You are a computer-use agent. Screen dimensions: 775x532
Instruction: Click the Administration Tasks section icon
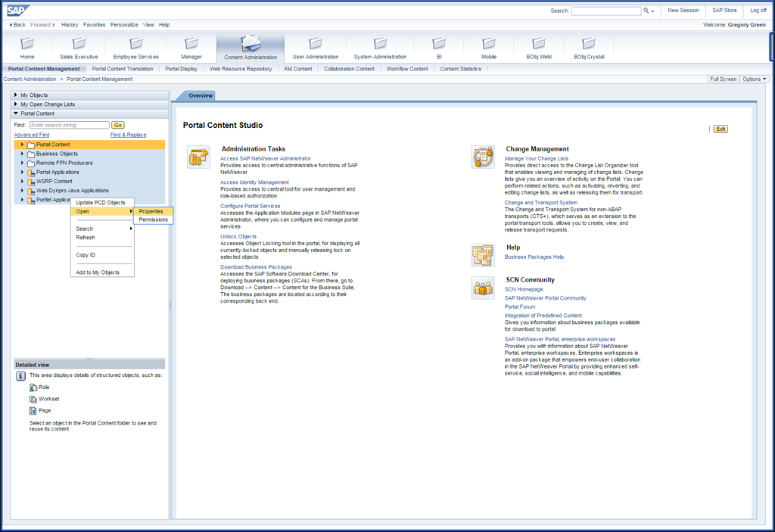pyautogui.click(x=198, y=157)
